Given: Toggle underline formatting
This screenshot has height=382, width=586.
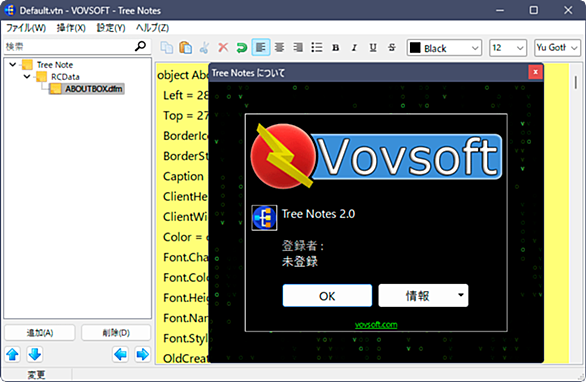Looking at the screenshot, I should click(x=373, y=47).
